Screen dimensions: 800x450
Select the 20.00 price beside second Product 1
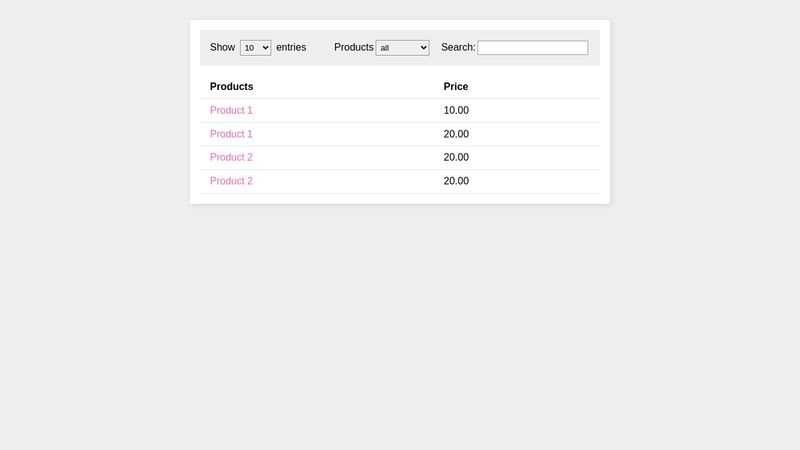point(456,134)
